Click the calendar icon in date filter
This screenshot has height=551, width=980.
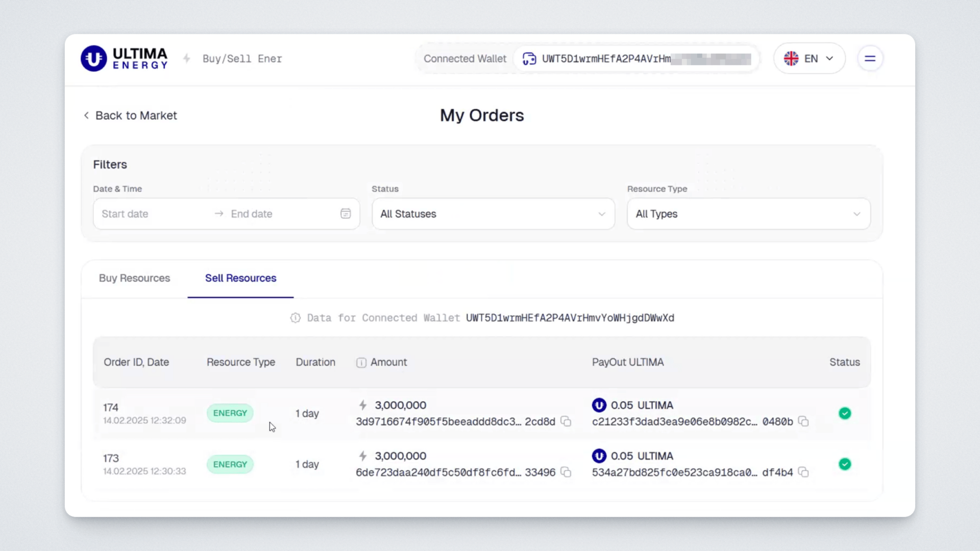tap(346, 214)
